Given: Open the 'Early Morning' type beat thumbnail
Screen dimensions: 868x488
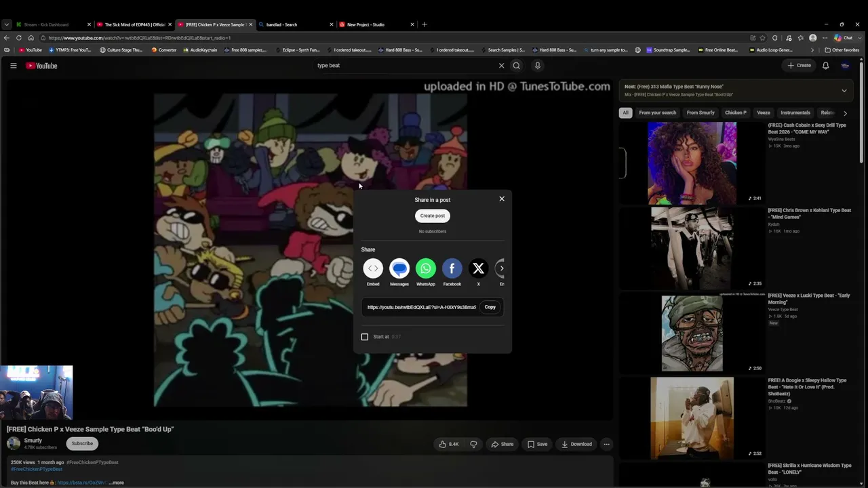Looking at the screenshot, I should click(x=692, y=333).
